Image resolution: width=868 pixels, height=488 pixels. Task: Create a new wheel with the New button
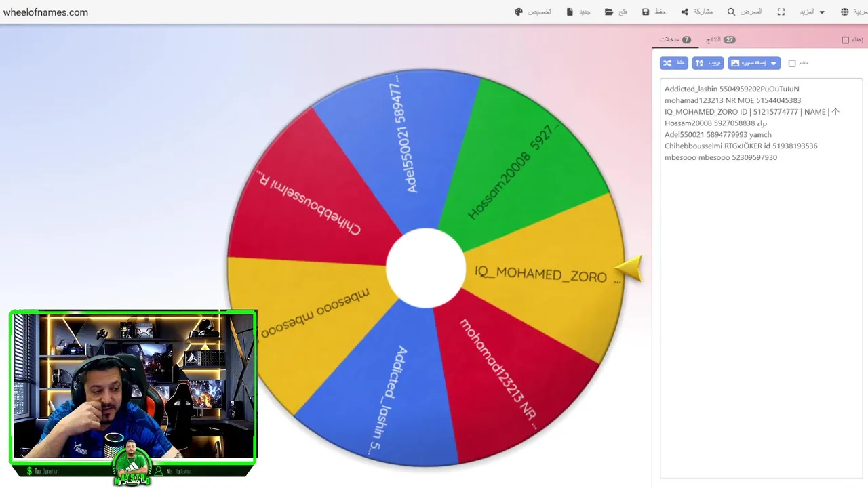tap(578, 12)
